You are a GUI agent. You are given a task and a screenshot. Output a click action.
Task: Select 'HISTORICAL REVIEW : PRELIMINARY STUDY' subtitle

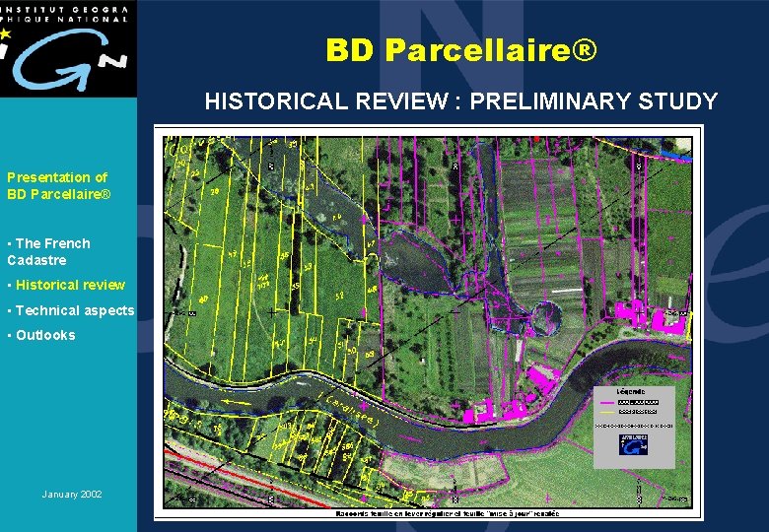coord(461,100)
